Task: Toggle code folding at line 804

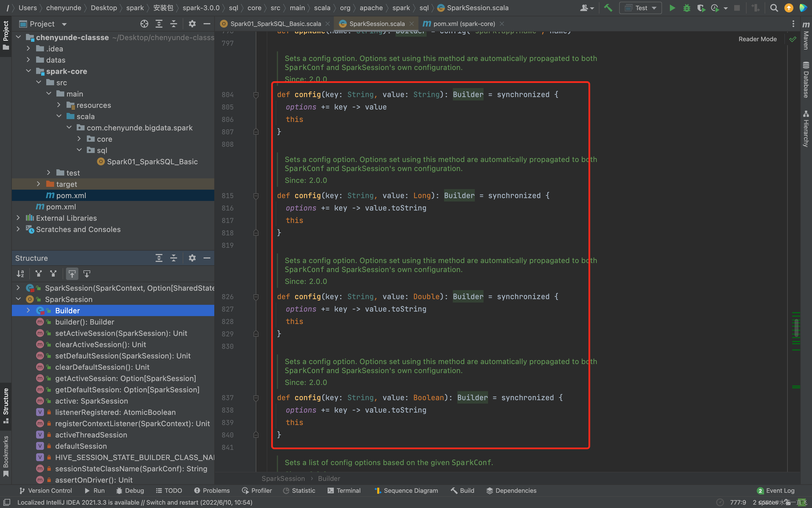Action: [256, 95]
